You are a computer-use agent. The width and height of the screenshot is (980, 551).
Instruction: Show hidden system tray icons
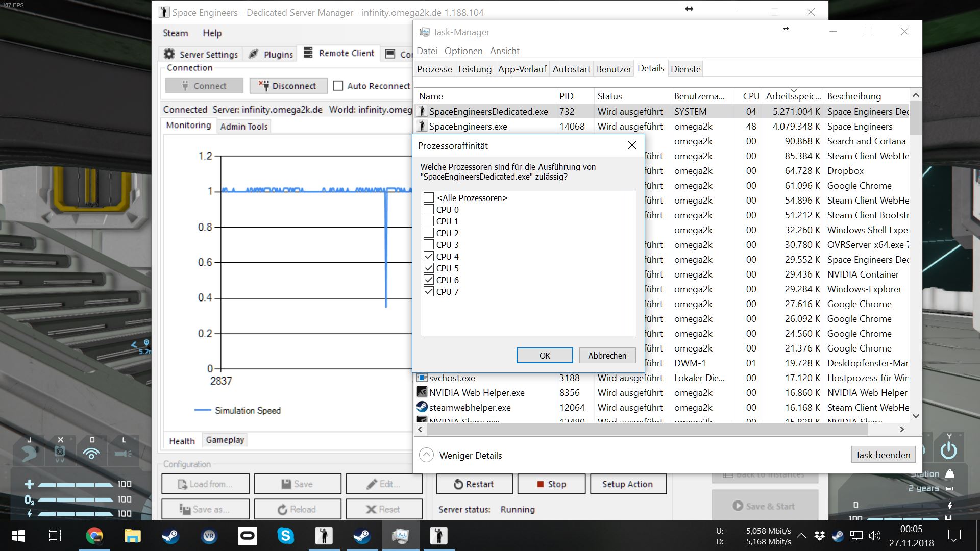point(801,536)
